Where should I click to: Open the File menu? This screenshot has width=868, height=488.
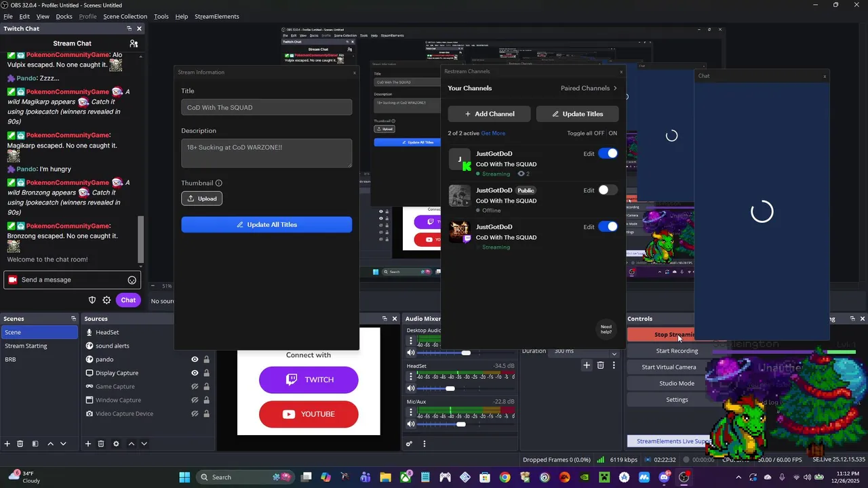[x=8, y=16]
